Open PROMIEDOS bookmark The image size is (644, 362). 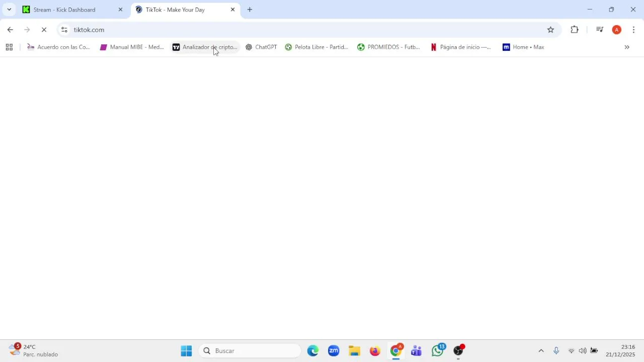(x=388, y=47)
